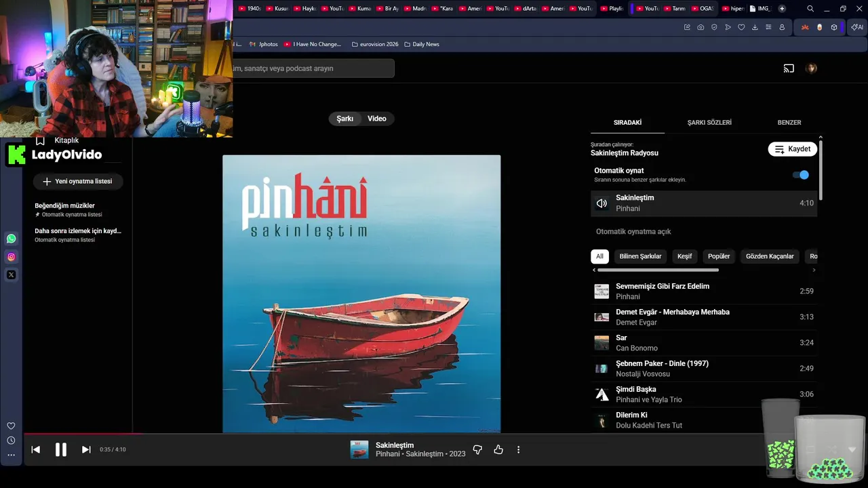The width and height of the screenshot is (868, 488).
Task: Click the edit page icon in toolbar
Action: click(x=687, y=27)
